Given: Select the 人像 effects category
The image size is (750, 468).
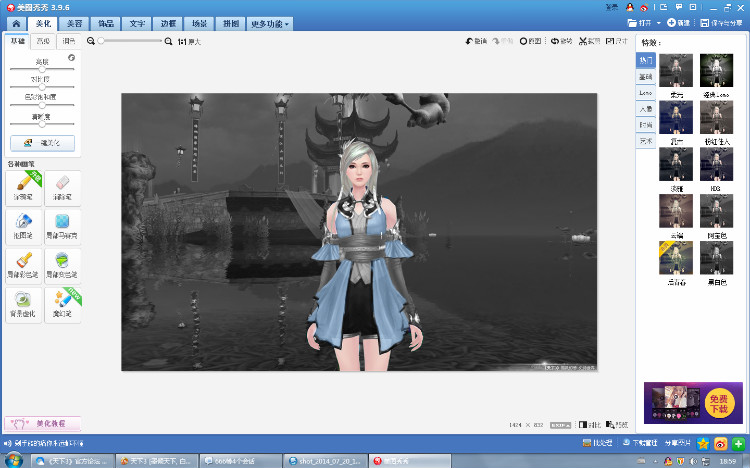Looking at the screenshot, I should [646, 109].
